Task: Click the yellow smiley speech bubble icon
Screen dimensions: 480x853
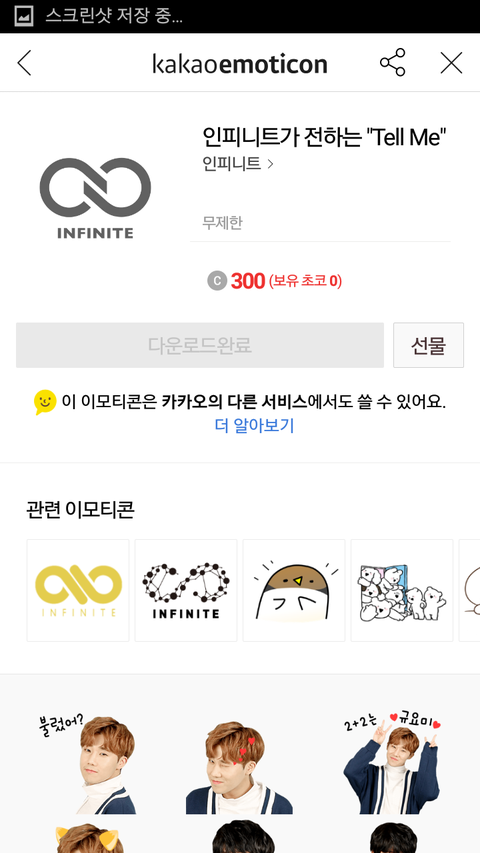Action: click(45, 403)
